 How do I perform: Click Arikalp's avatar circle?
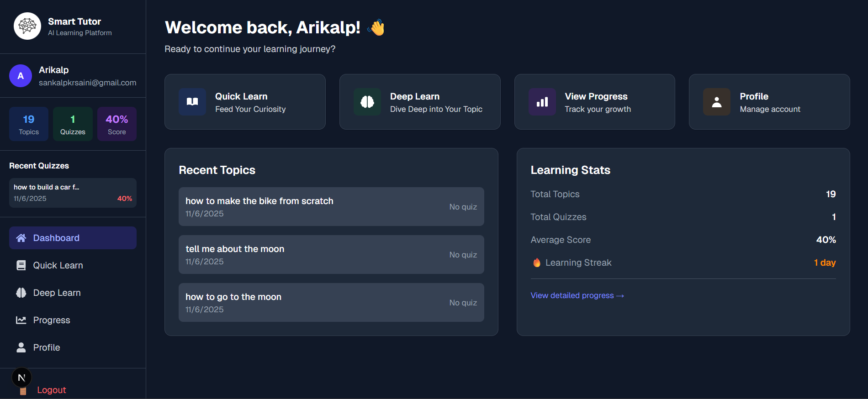(20, 76)
